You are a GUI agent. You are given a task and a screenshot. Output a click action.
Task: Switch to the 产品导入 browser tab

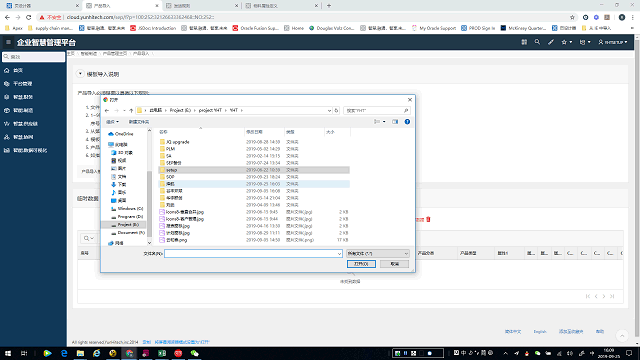coord(121,6)
